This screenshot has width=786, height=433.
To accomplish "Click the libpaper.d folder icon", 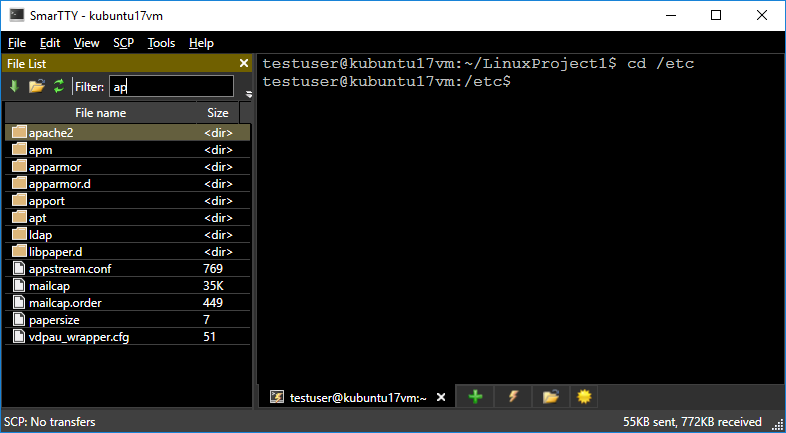I will click(x=19, y=251).
